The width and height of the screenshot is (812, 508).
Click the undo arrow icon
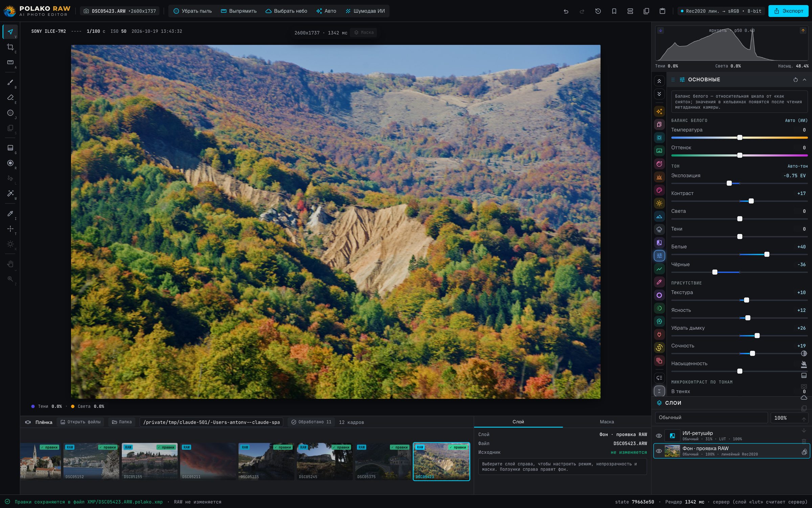(x=566, y=11)
